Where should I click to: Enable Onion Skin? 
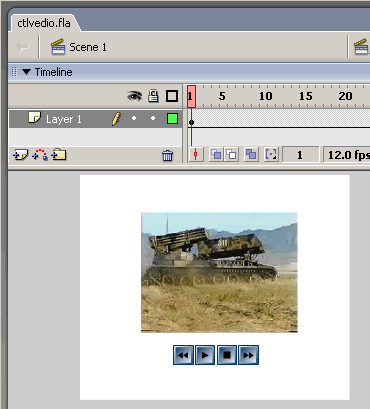click(216, 155)
